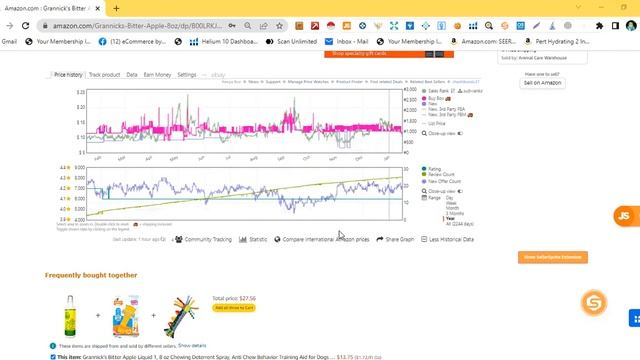Viewport: 640px width, 360px height.
Task: Click the orange chew toy product thumbnail
Action: 126,316
